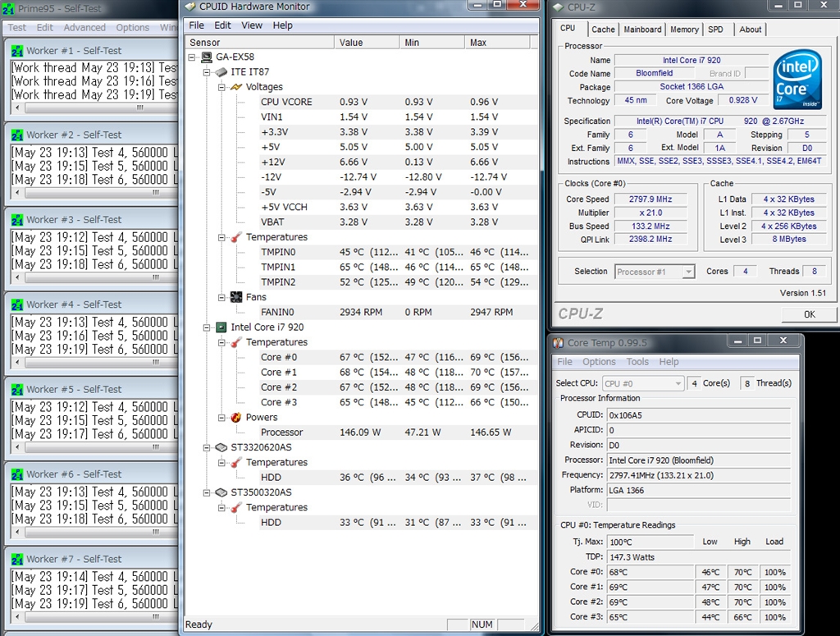Click the ITE IT87 chip icon
This screenshot has height=636, width=840.
[221, 72]
